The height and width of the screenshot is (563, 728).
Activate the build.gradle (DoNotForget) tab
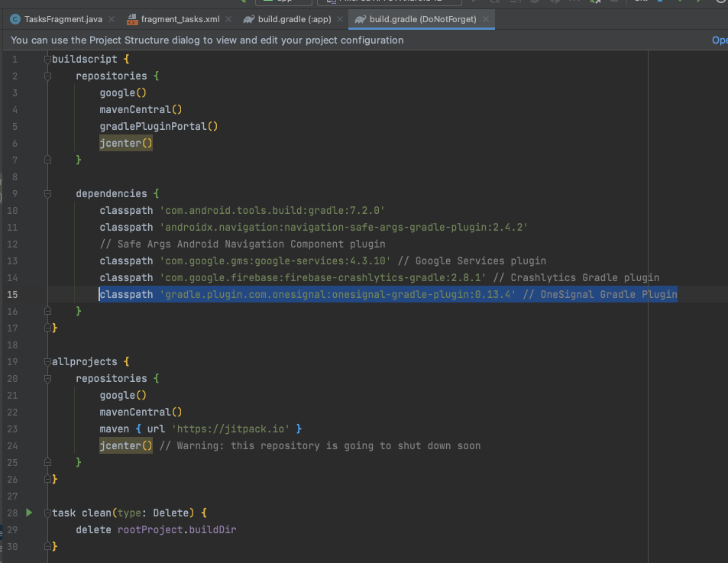tap(422, 19)
